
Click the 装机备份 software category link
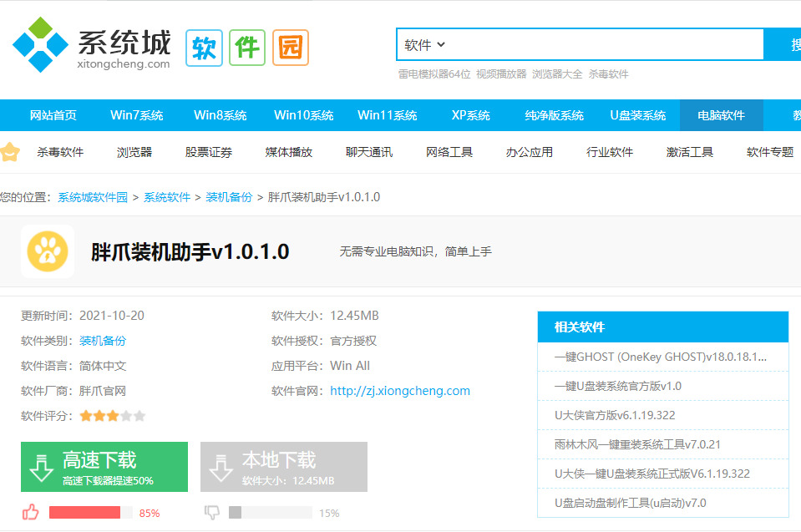point(103,341)
